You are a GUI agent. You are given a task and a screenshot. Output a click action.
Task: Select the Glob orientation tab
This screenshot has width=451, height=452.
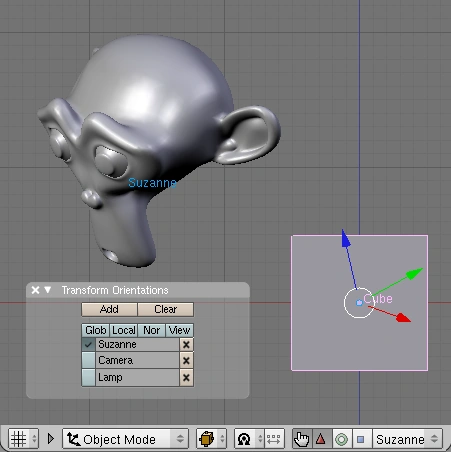point(96,330)
